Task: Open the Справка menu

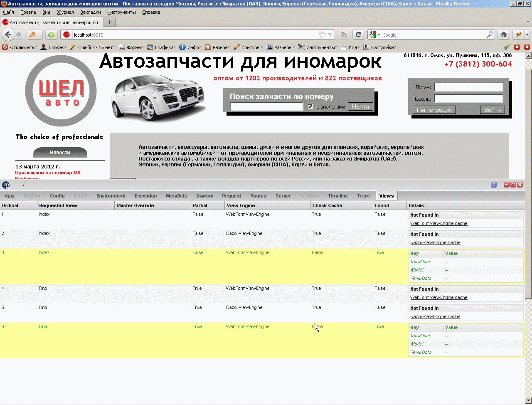Action: point(151,12)
